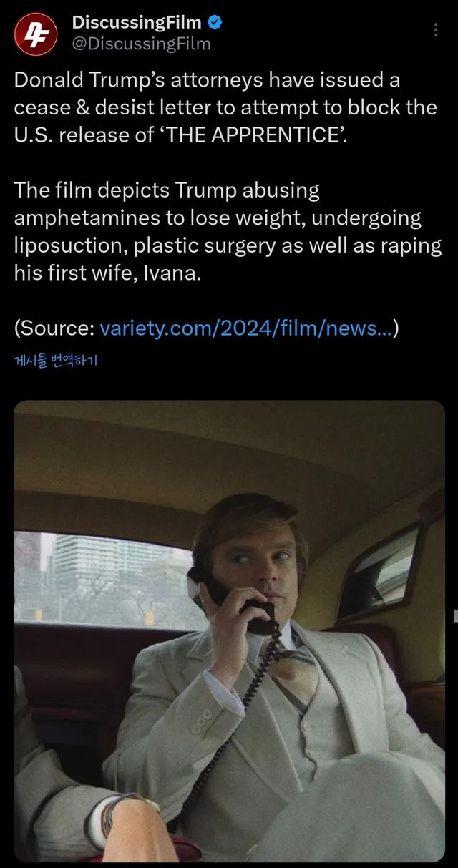Click the blue verified badge
This screenshot has height=868, width=458.
tap(215, 24)
